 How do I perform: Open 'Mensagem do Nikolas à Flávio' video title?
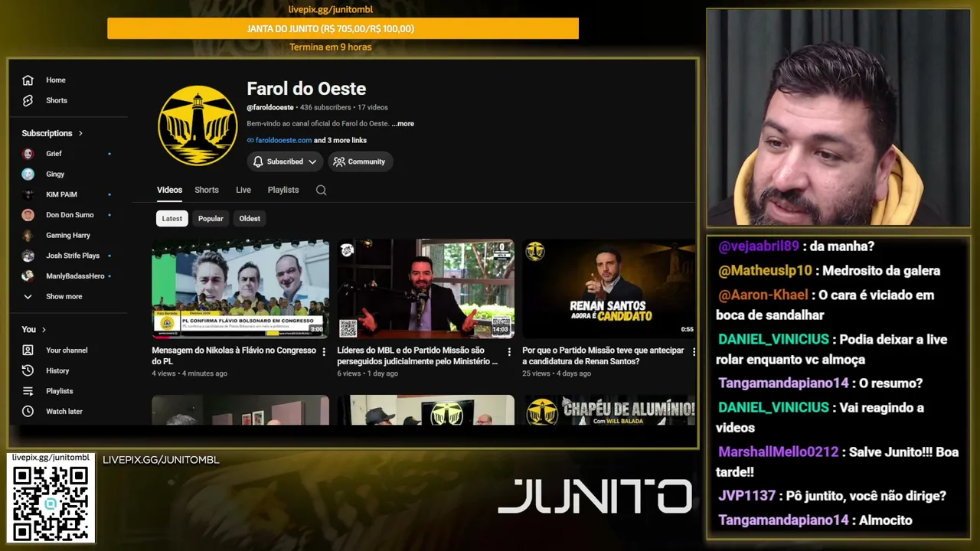(x=234, y=356)
